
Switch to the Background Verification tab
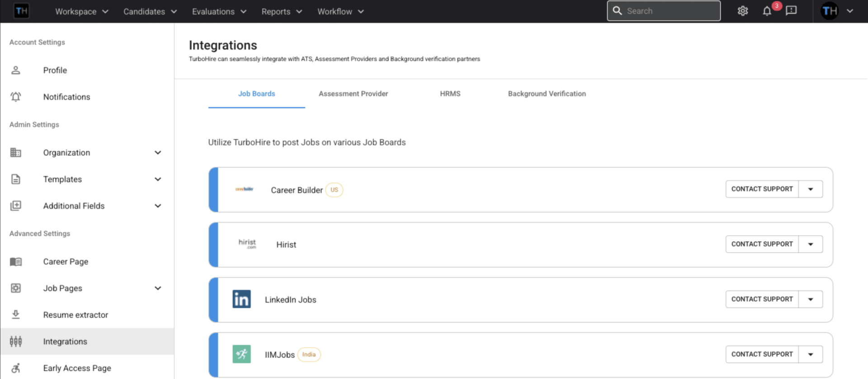547,94
